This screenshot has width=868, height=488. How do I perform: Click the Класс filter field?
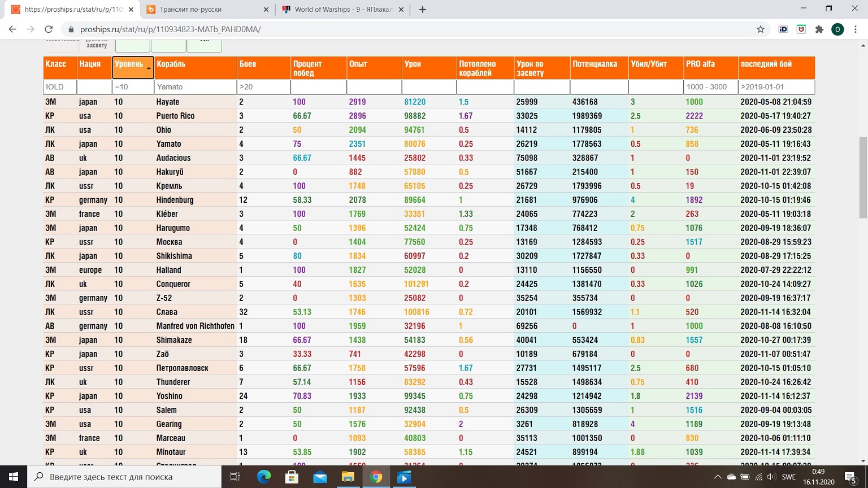(x=60, y=87)
